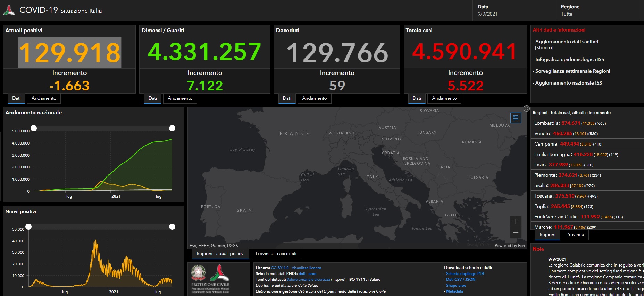This screenshot has height=296, width=644.
Task: Click Nuovi positivi right range handle
Action: [x=172, y=227]
